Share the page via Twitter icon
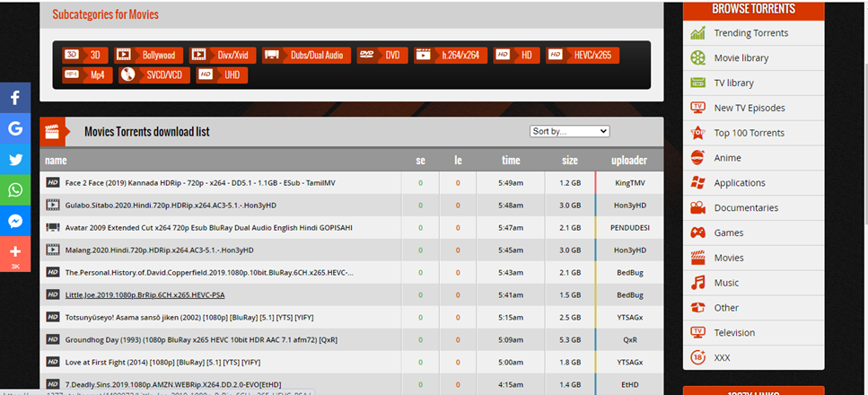Image resolution: width=868 pixels, height=395 pixels. (x=15, y=160)
